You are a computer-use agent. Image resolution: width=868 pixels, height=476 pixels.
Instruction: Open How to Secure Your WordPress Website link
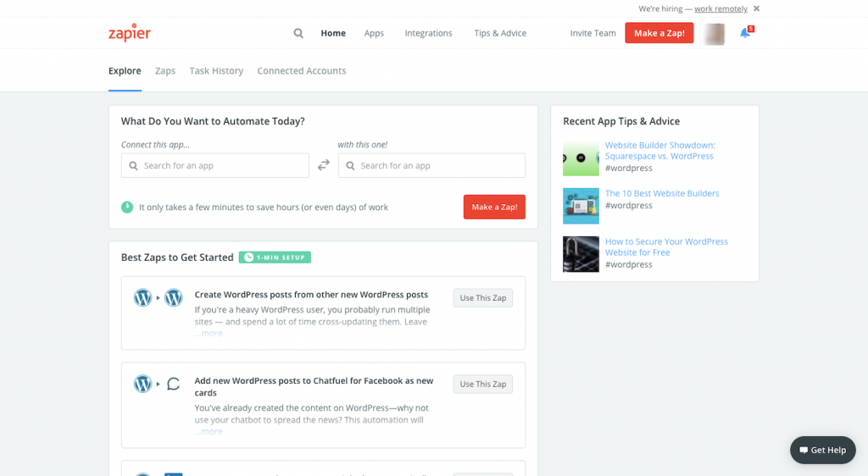click(666, 247)
